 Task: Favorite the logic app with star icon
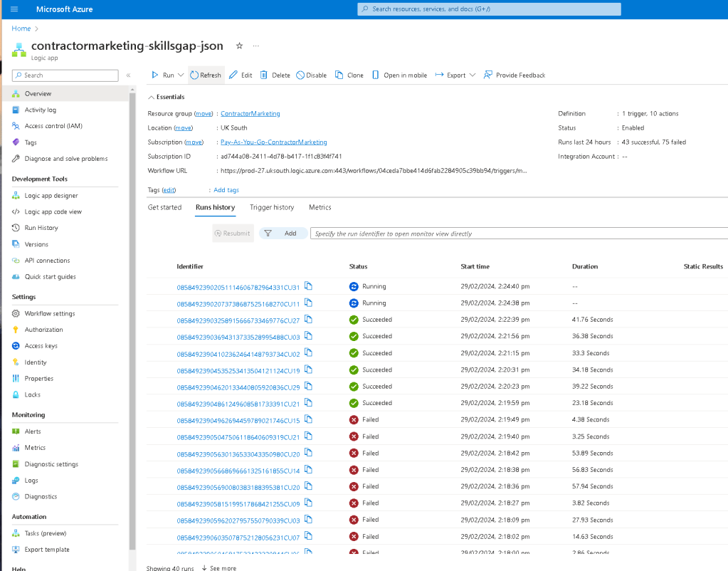pos(239,46)
